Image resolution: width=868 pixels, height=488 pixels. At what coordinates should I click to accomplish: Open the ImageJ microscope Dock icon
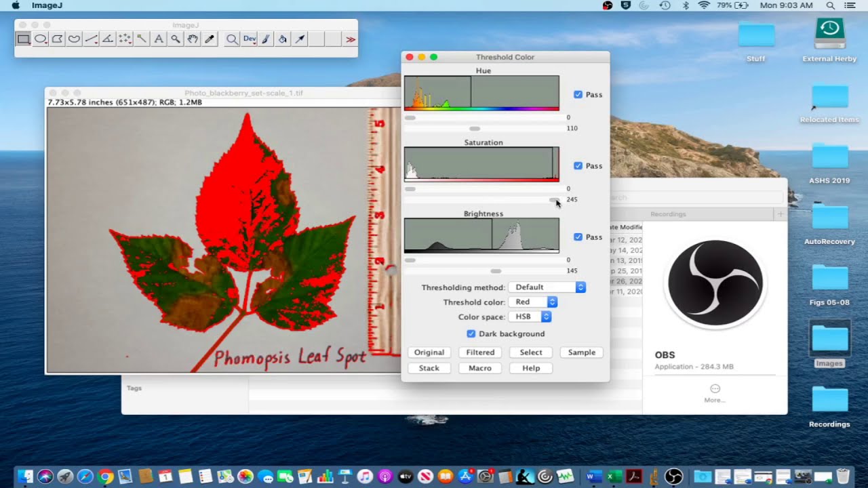tap(654, 476)
